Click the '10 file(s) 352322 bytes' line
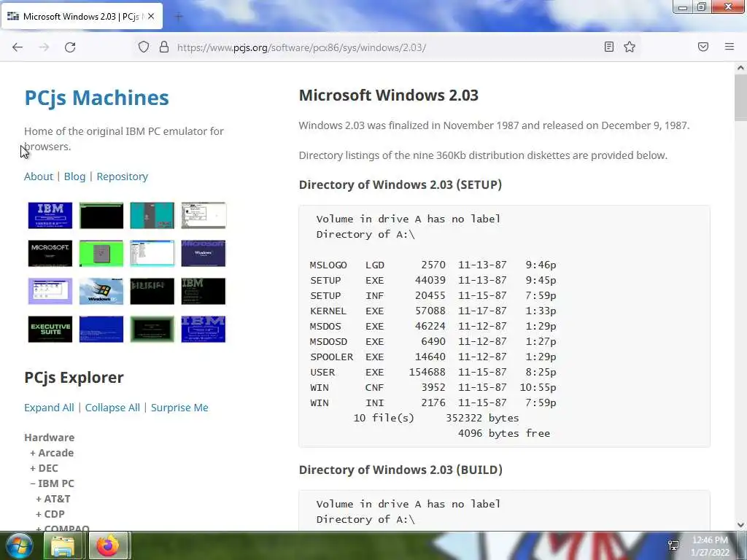 [x=436, y=418]
